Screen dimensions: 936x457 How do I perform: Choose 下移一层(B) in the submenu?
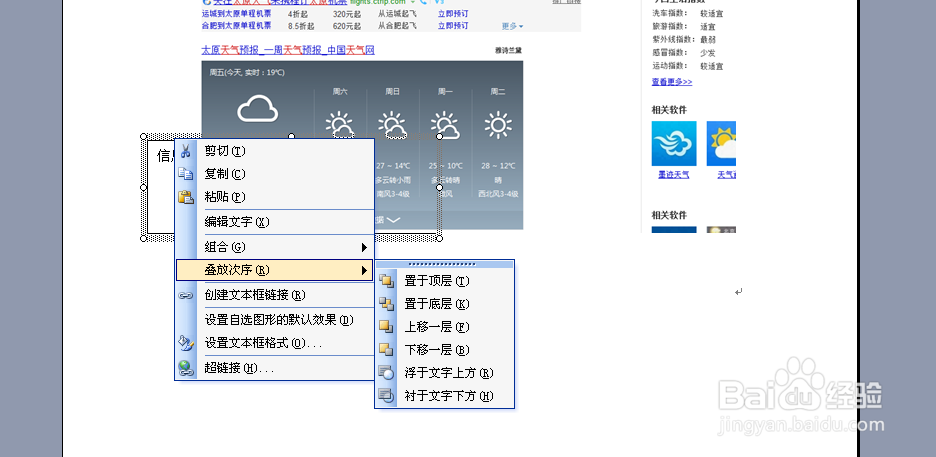445,350
